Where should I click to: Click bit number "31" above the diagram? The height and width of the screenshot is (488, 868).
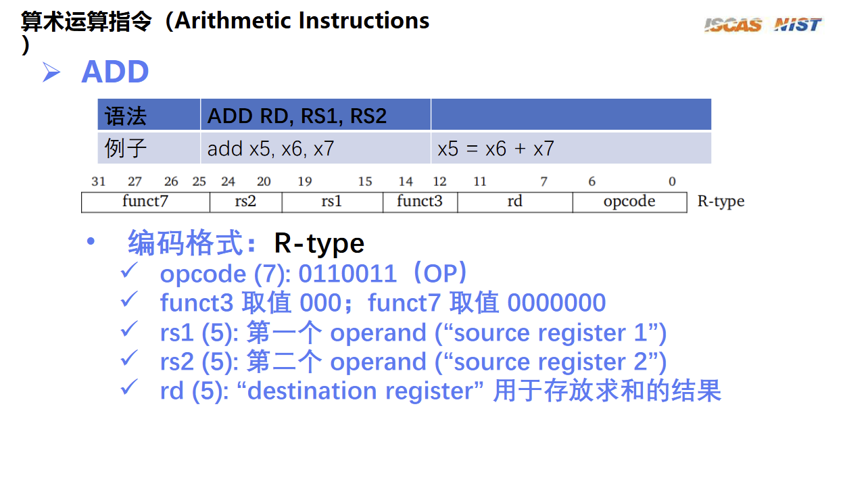pyautogui.click(x=99, y=181)
